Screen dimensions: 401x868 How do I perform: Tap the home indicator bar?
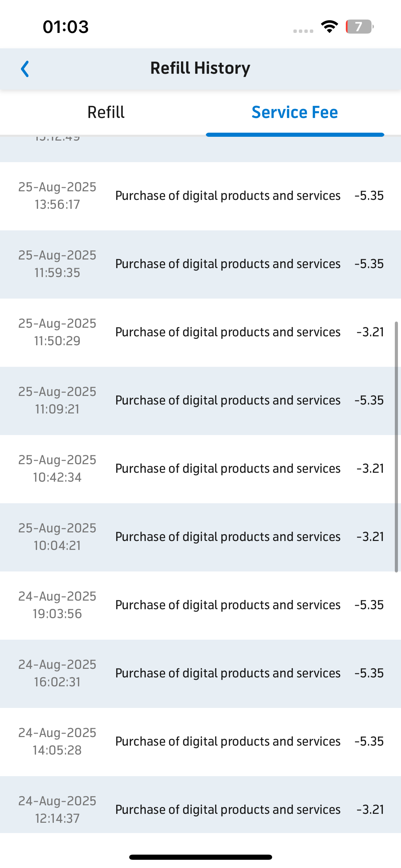(x=200, y=857)
